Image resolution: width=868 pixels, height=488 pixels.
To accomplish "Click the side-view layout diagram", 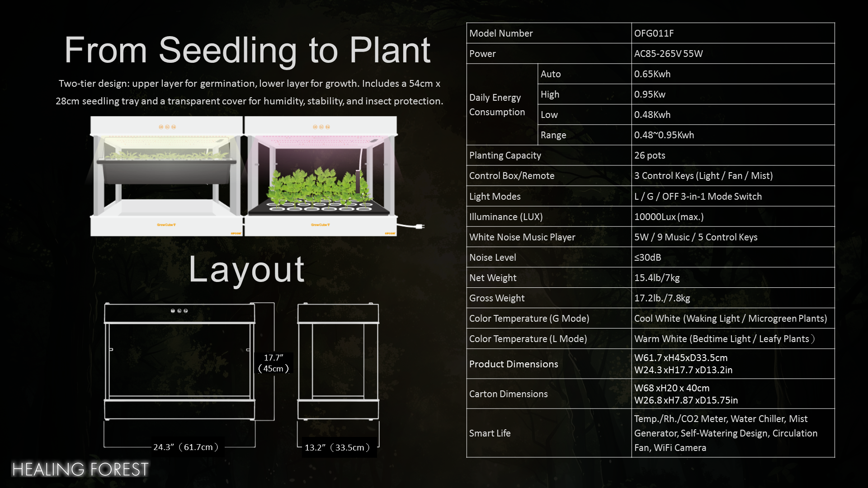I will 338,361.
